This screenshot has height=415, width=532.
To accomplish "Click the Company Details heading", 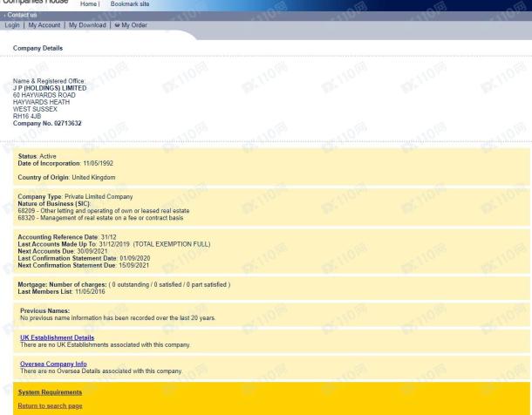I will [x=38, y=48].
